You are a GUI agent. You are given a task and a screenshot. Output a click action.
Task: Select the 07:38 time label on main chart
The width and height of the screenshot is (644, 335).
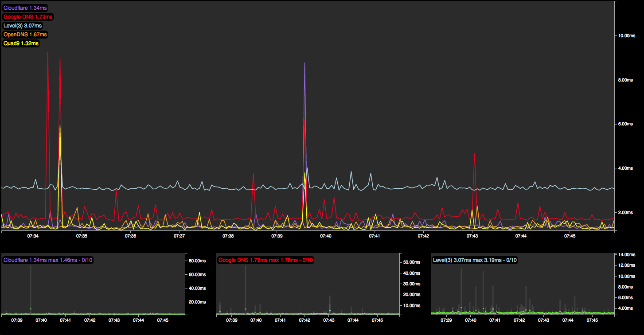click(228, 237)
